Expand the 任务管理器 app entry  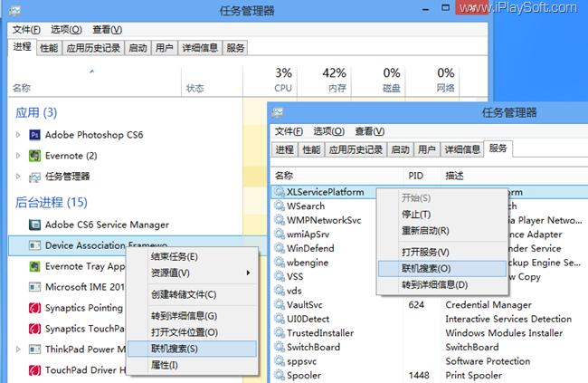pos(18,177)
